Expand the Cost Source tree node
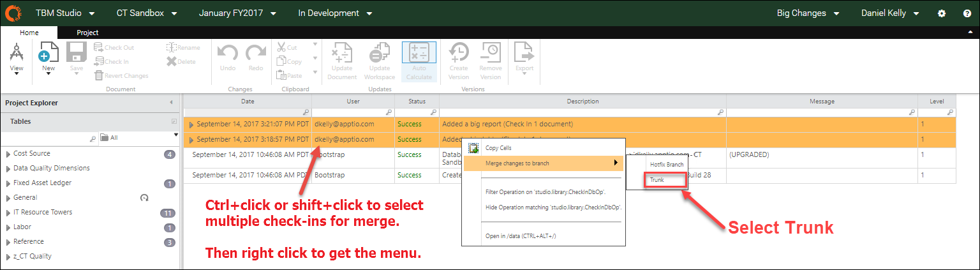Viewport: 980px width, 270px height. click(8, 154)
